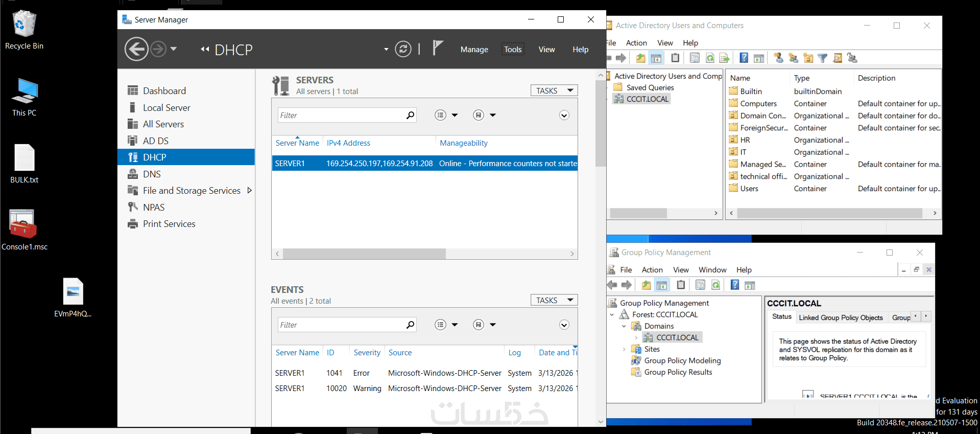Collapse Forest: CCCIT.LOCAL tree node
Image resolution: width=980 pixels, height=434 pixels.
612,315
